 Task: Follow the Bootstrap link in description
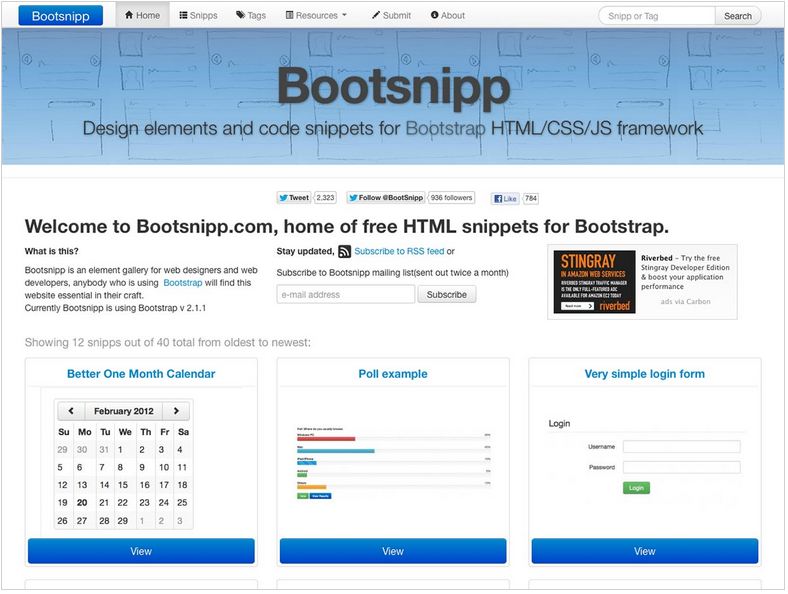(183, 283)
